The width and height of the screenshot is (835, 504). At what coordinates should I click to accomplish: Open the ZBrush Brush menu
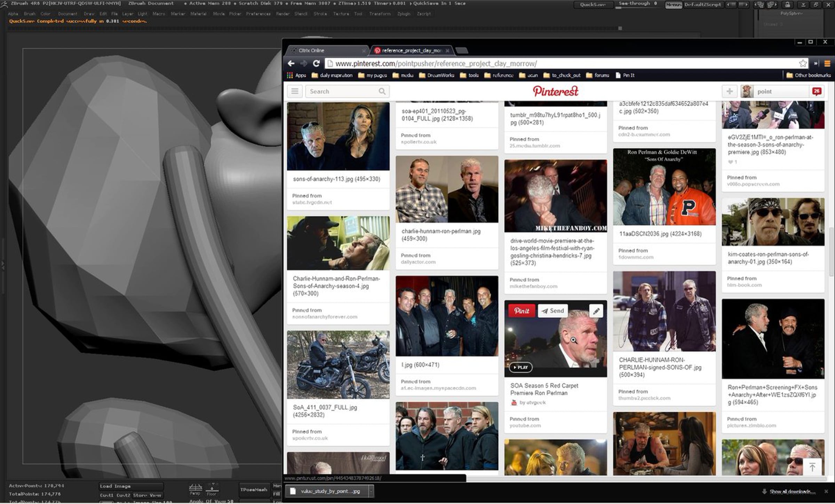[x=30, y=14]
